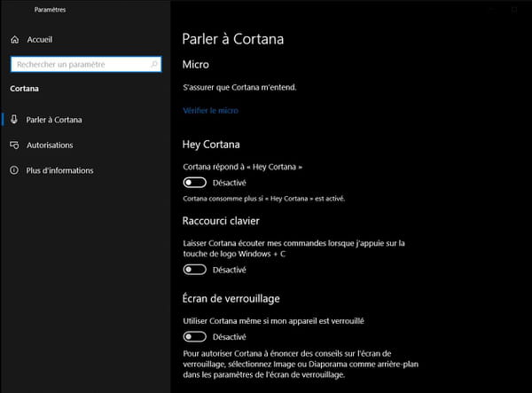Turn on Windows + C shortcut toggle

[194, 270]
